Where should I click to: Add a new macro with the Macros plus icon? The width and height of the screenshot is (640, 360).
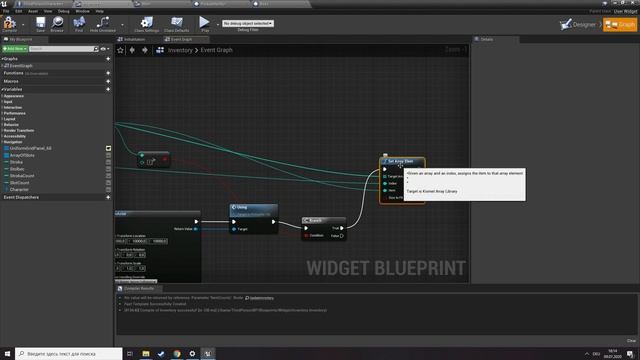(x=108, y=81)
